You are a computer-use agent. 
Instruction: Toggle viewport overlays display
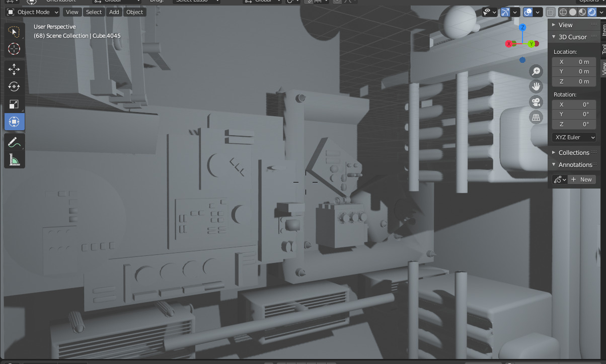click(x=528, y=12)
